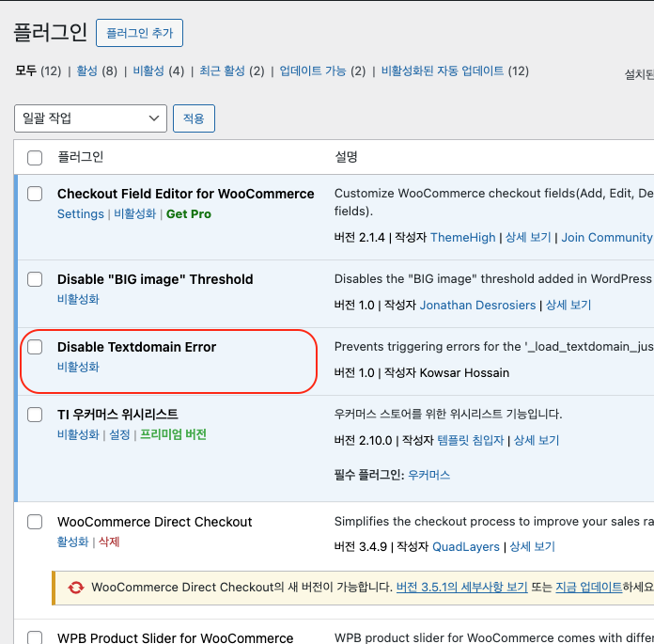This screenshot has width=654, height=644.
Task: Click the Disable Textdomain Error plugin title
Action: (137, 347)
